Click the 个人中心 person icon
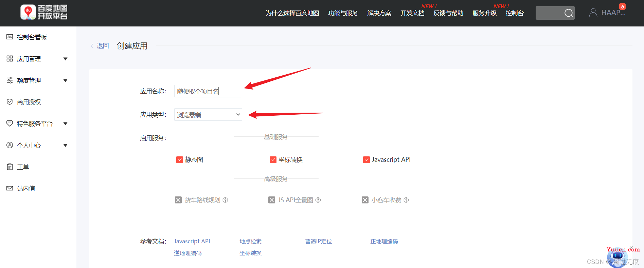 coord(10,145)
